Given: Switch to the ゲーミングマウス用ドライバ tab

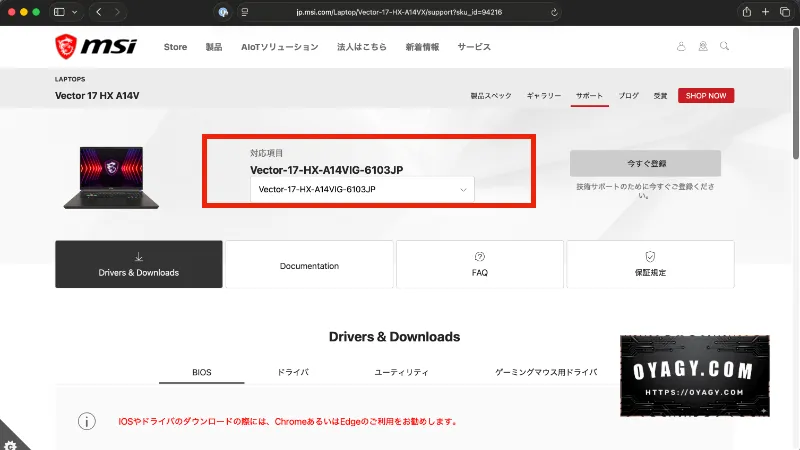Looking at the screenshot, I should click(546, 372).
